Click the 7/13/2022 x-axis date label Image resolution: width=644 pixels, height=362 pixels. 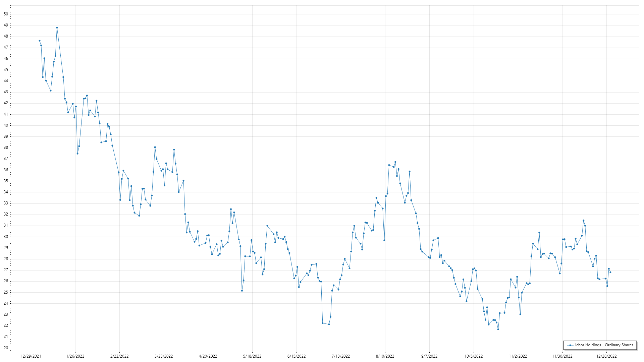click(341, 356)
